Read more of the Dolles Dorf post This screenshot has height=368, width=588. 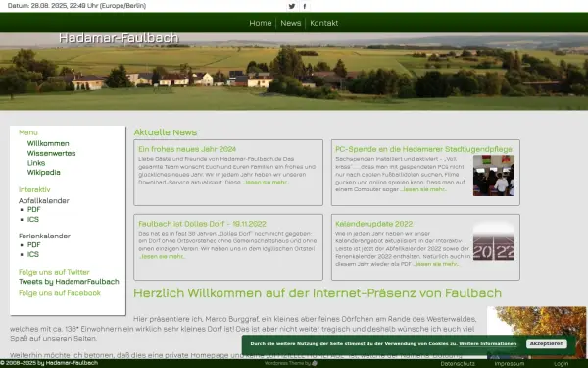pos(162,257)
